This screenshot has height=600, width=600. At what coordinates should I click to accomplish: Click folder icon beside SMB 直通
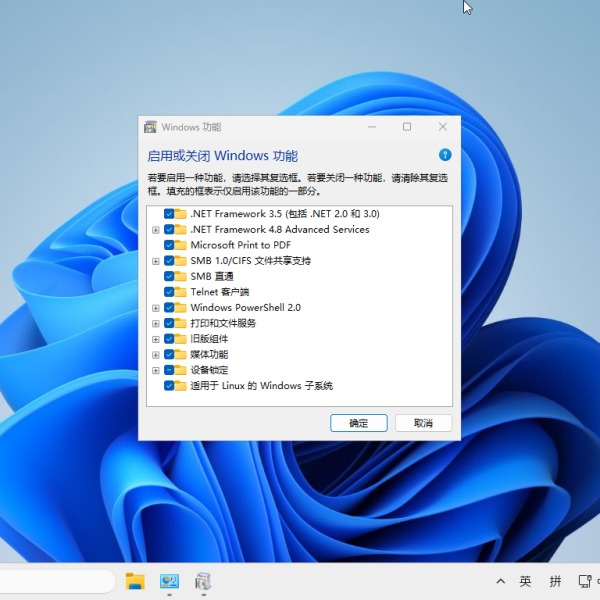181,276
